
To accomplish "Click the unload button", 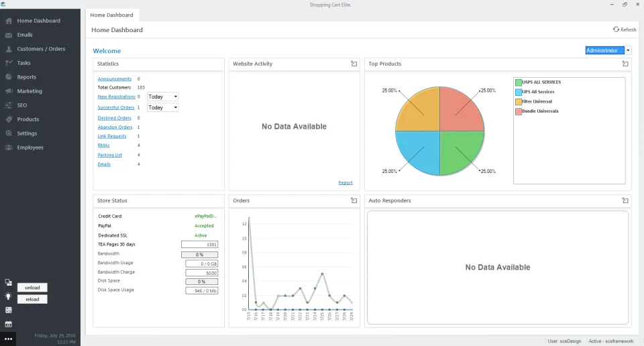I will pyautogui.click(x=32, y=287).
